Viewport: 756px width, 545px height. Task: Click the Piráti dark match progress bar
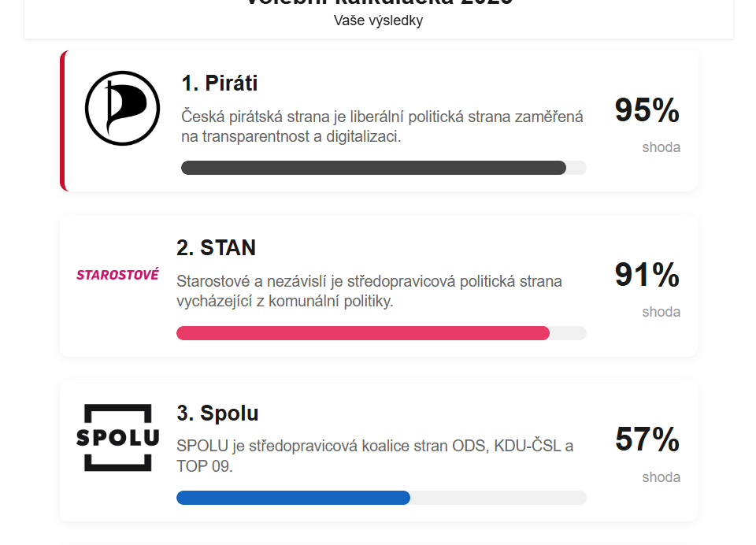point(373,168)
